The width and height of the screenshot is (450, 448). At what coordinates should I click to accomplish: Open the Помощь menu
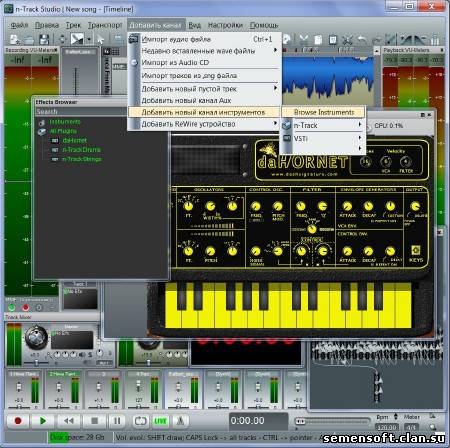click(264, 25)
